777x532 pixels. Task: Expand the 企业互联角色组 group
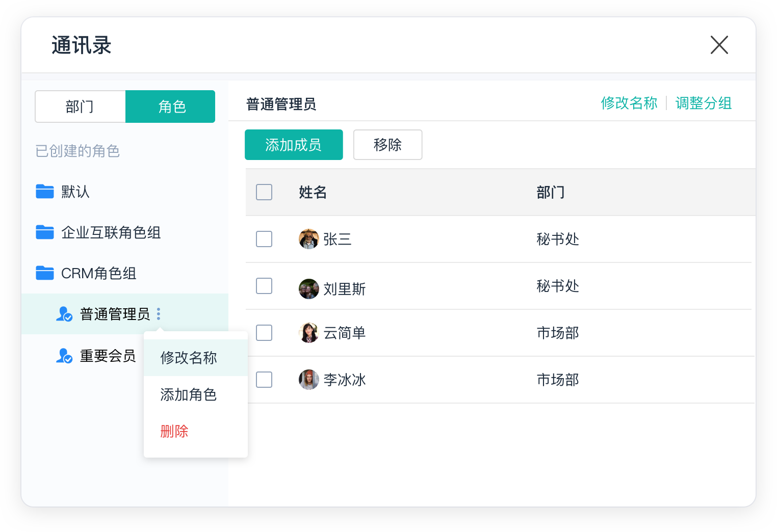pyautogui.click(x=111, y=232)
